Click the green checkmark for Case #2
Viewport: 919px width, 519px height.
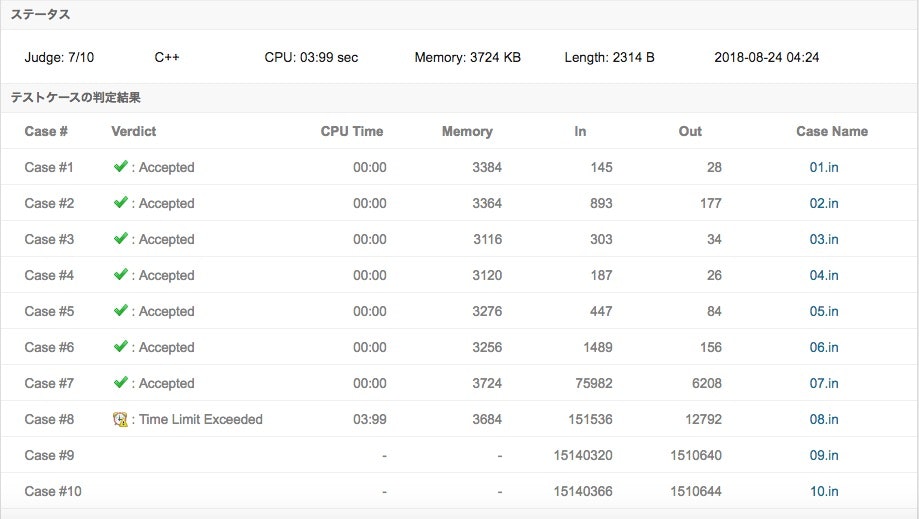120,202
